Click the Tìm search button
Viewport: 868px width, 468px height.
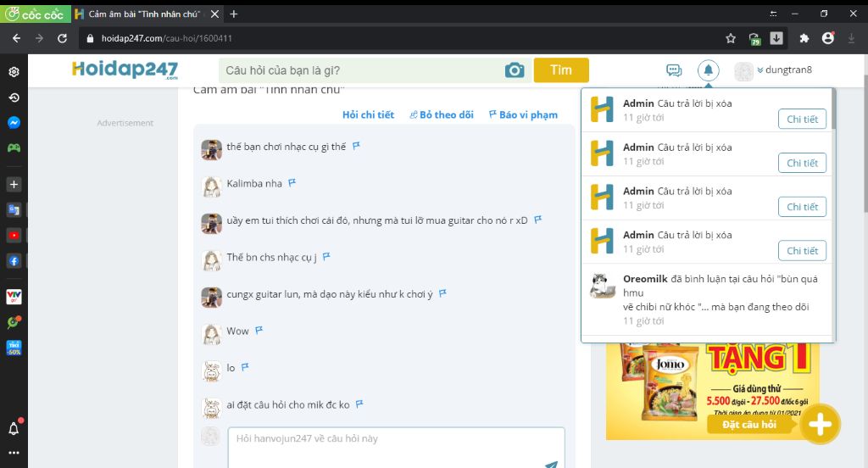tap(561, 70)
